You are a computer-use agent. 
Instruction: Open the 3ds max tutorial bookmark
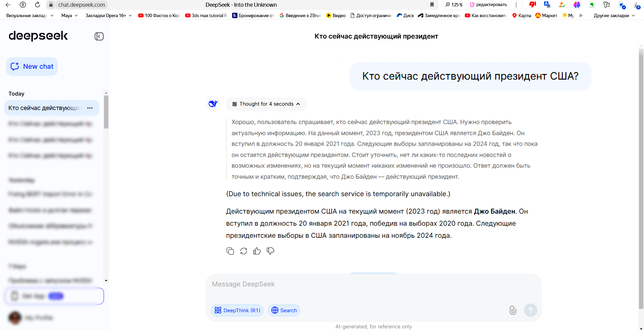click(x=206, y=15)
